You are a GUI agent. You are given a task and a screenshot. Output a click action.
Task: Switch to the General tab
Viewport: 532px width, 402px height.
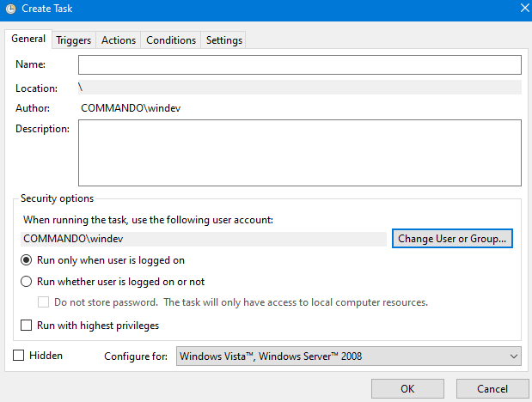click(28, 40)
